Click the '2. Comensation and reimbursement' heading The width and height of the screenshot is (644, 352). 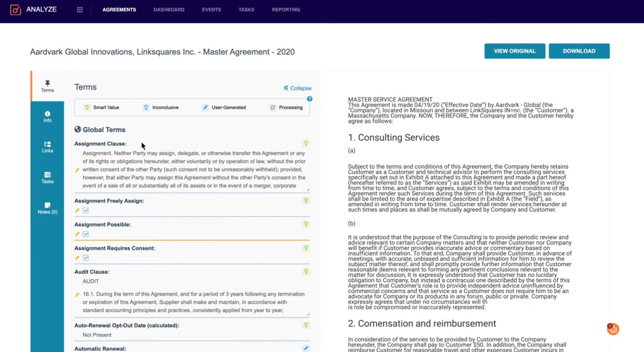[x=422, y=324]
